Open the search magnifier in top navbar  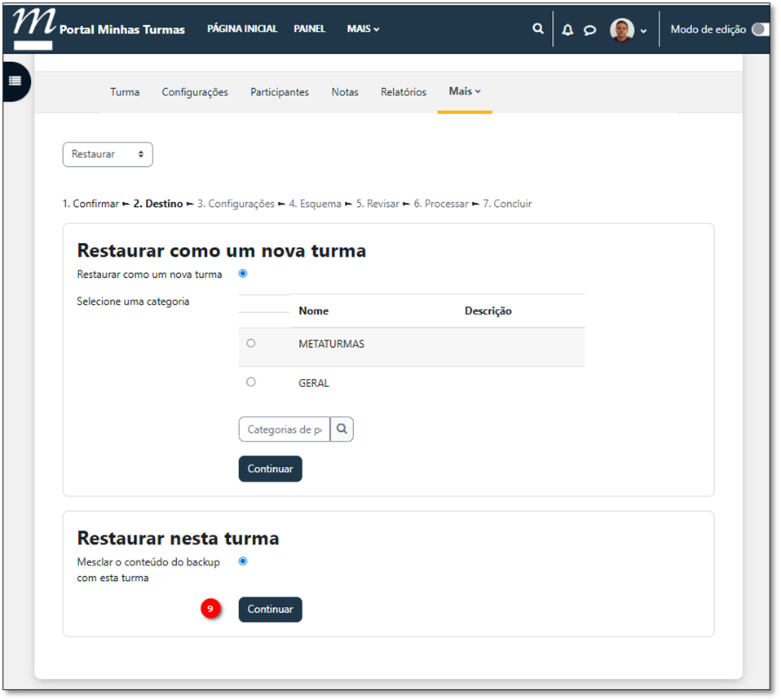538,29
